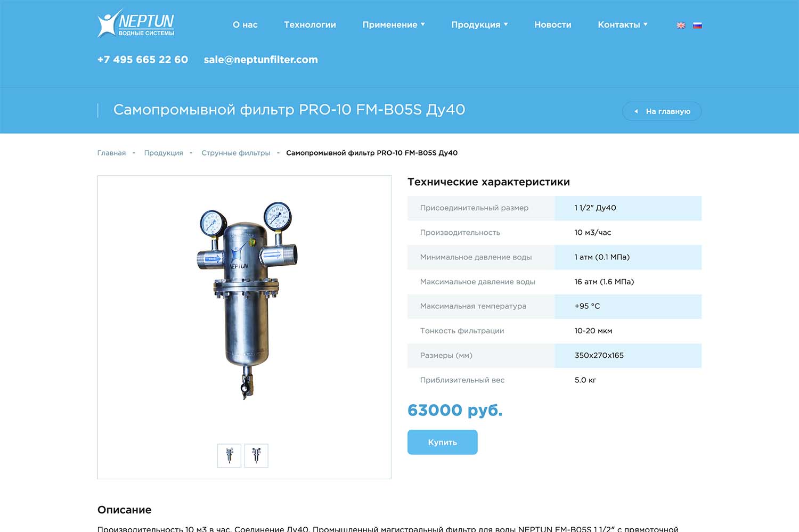Viewport: 799px width, 532px height.
Task: Click the Главная breadcrumb link
Action: 111,153
